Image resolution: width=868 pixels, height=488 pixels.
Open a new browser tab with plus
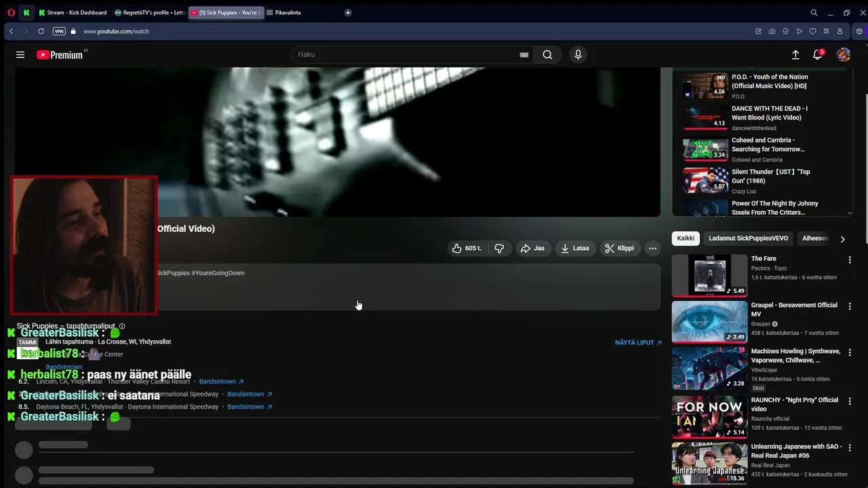[x=348, y=12]
